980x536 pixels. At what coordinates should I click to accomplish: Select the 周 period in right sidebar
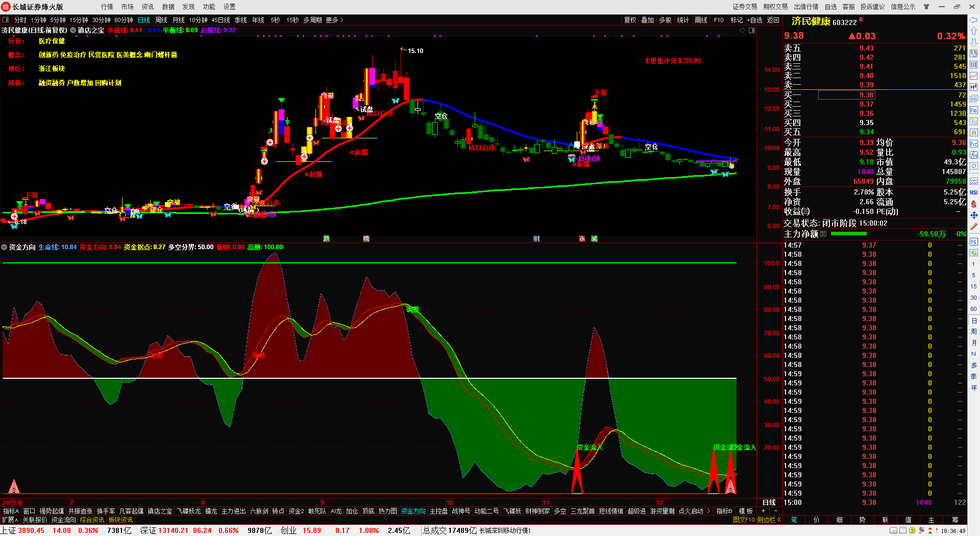(974, 332)
